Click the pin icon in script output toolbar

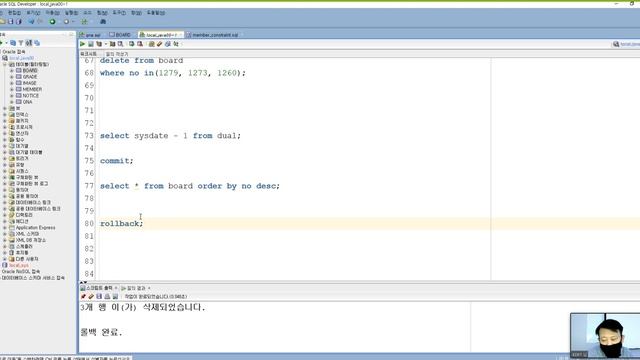(83, 297)
